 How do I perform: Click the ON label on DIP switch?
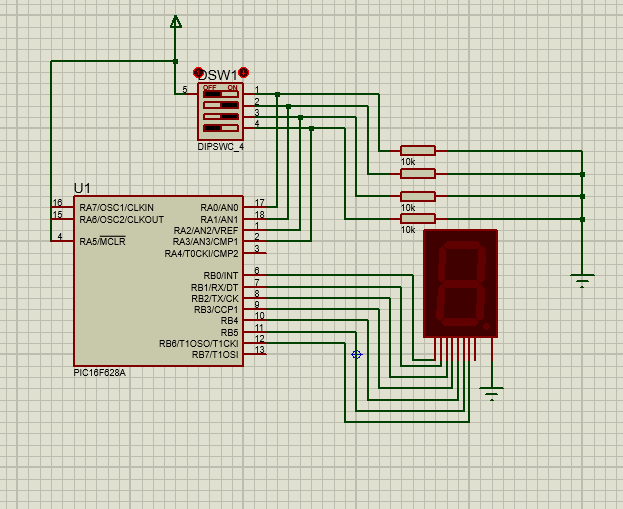(232, 87)
